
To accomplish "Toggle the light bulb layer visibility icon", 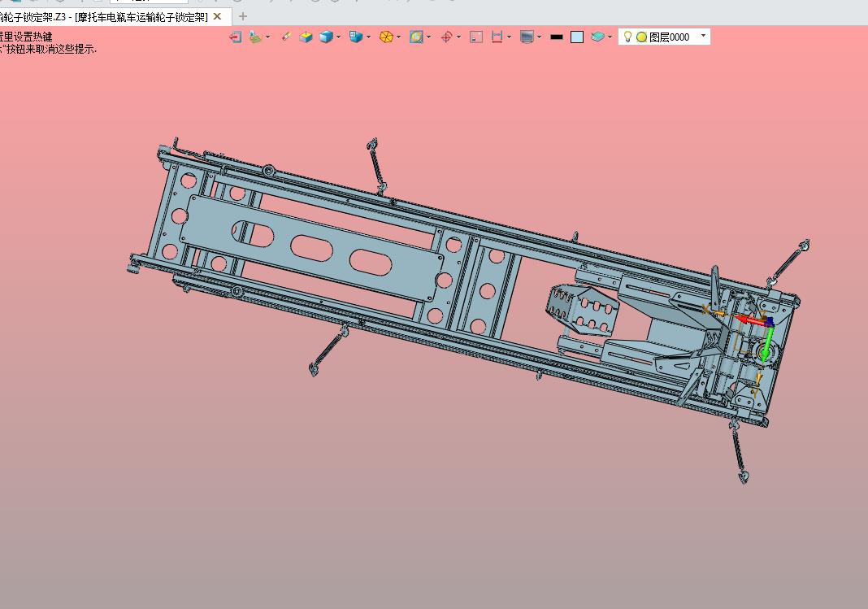I will tap(627, 37).
